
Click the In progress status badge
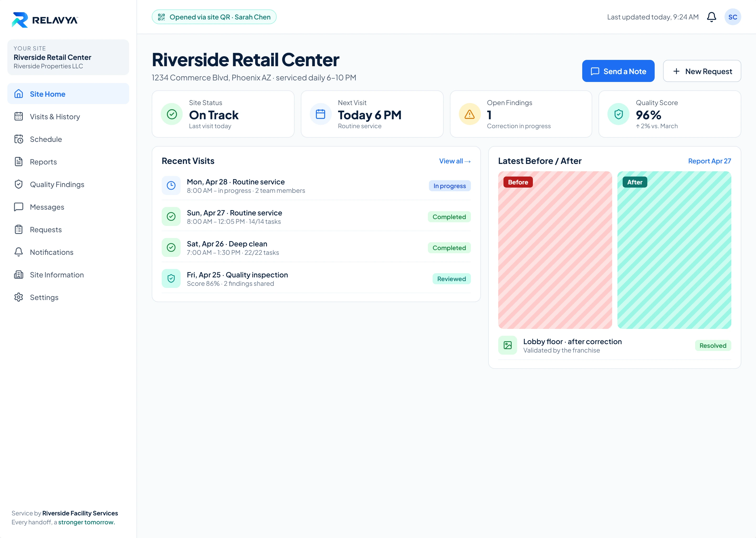[x=449, y=186]
